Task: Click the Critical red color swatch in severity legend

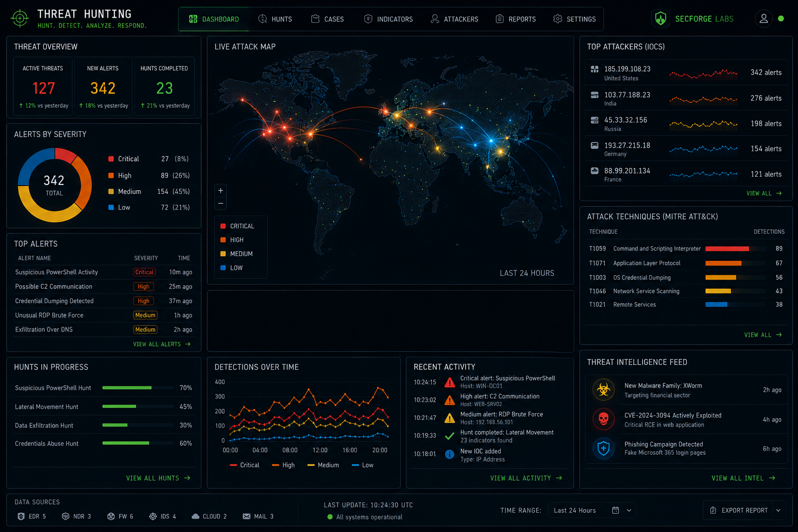Action: pos(111,159)
